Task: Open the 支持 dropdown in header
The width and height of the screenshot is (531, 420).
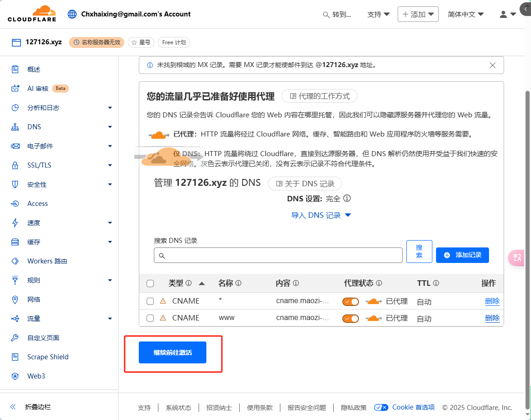Action: (x=379, y=15)
